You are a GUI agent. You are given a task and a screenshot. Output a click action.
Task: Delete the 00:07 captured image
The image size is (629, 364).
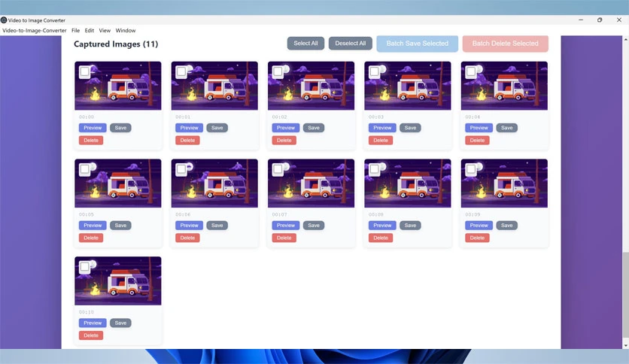(x=284, y=238)
